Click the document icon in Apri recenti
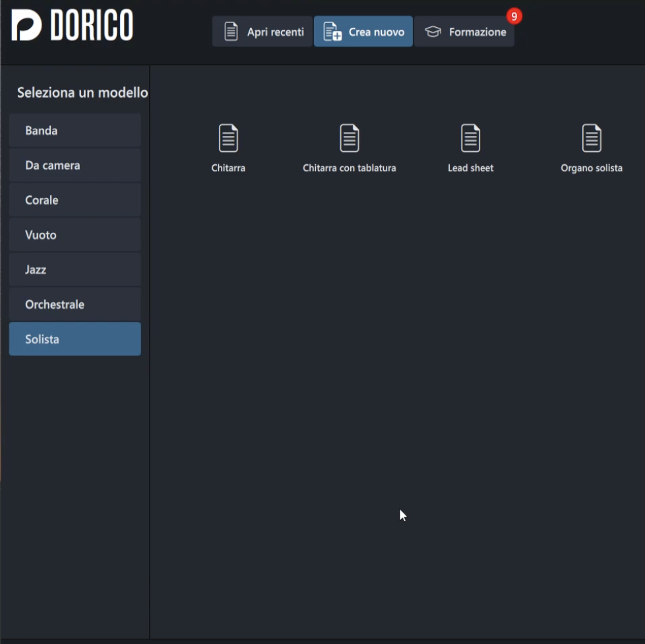The height and width of the screenshot is (644, 645). pos(231,32)
